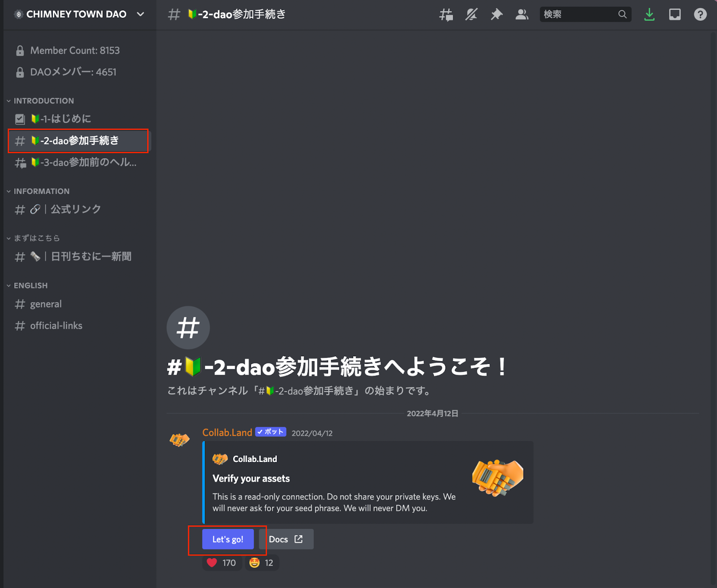Click the handshake thumbnail in the embed
The height and width of the screenshot is (588, 717).
[x=497, y=477]
